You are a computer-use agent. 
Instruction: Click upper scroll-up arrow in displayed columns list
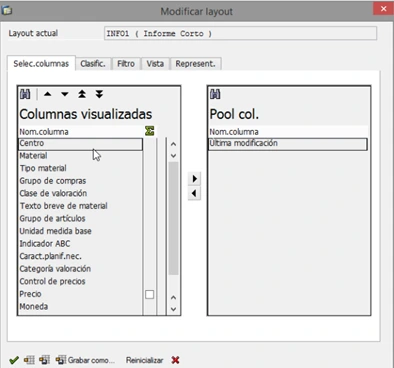173,144
